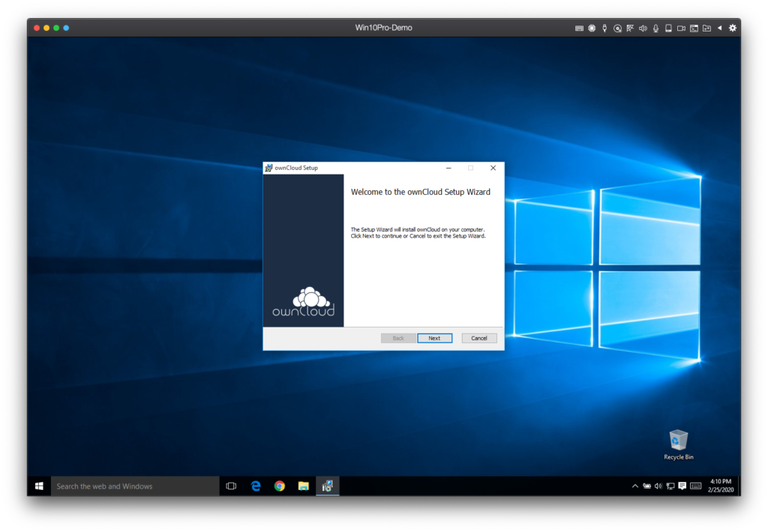Click the CPU chip icon in the VM toolbar
Image resolution: width=768 pixels, height=532 pixels.
click(592, 28)
